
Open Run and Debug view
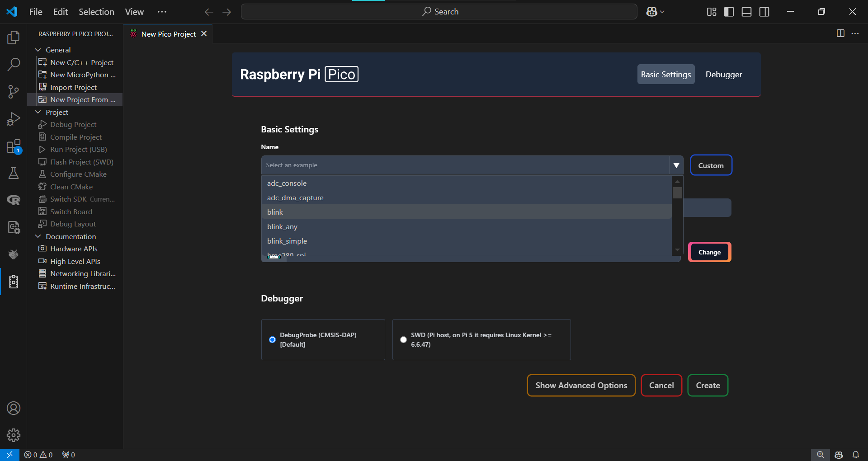(14, 119)
